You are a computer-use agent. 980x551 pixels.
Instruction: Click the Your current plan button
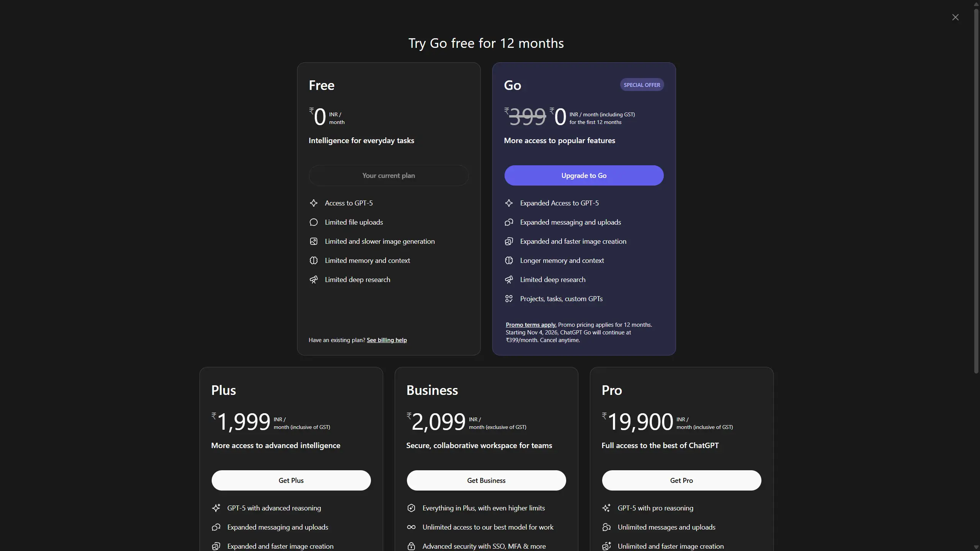389,176
